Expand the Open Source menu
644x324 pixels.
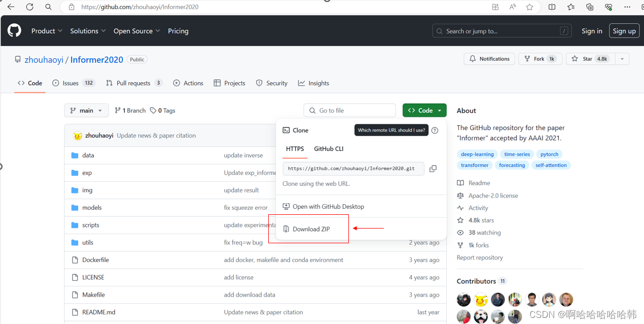click(x=137, y=31)
